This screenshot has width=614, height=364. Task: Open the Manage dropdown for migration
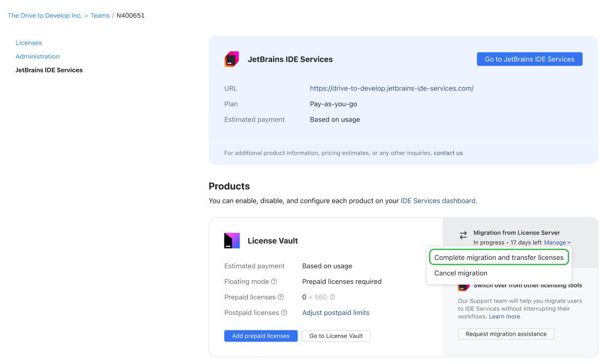coord(557,242)
